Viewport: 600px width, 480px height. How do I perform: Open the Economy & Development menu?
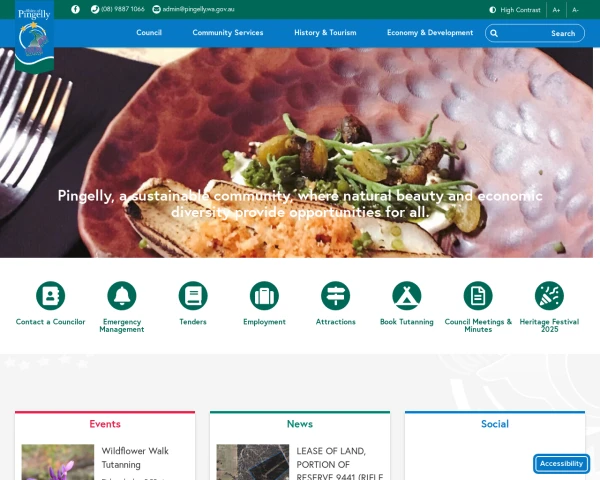(x=430, y=33)
